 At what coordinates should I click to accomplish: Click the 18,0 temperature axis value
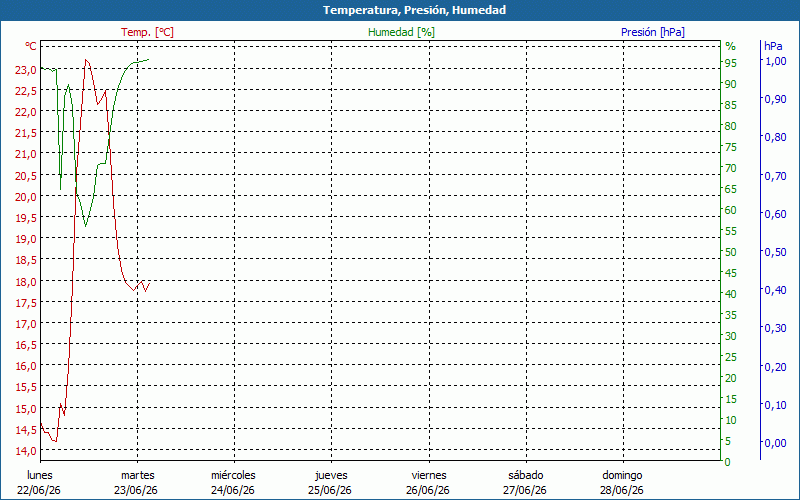(x=26, y=282)
